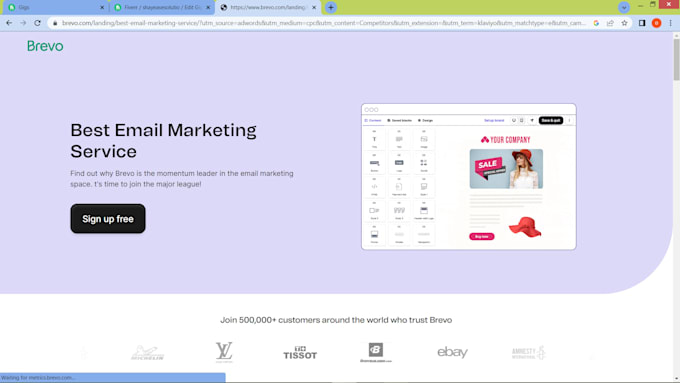Click the Best Email Marketing Service heading

pyautogui.click(x=163, y=141)
